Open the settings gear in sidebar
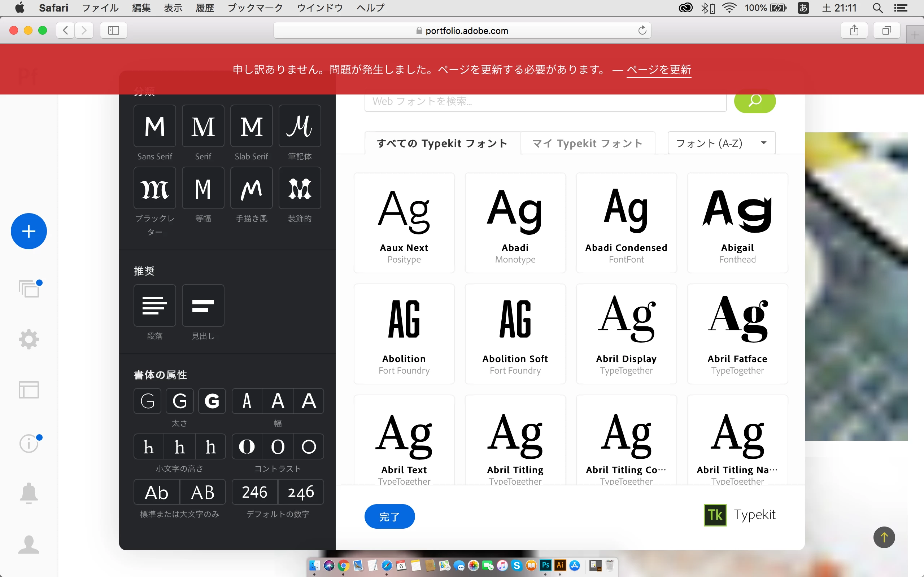 point(29,339)
